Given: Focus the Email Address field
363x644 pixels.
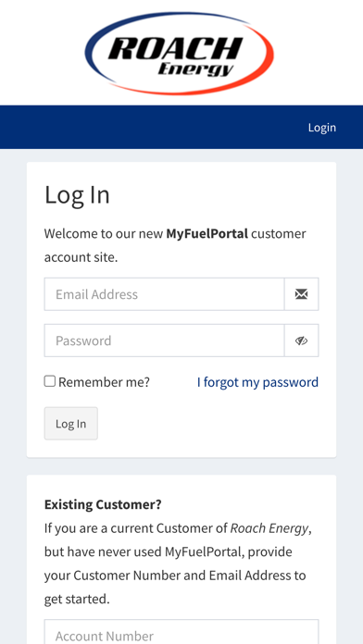Looking at the screenshot, I should coord(165,294).
